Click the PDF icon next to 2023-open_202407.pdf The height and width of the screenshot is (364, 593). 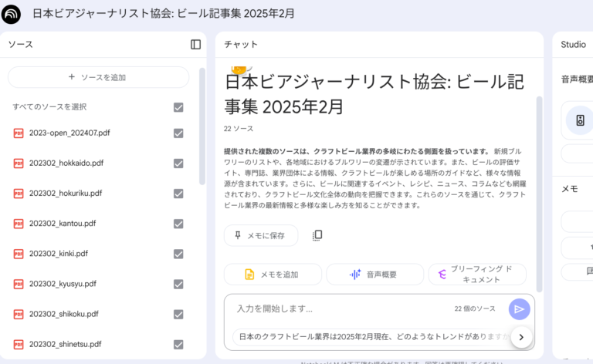(19, 133)
